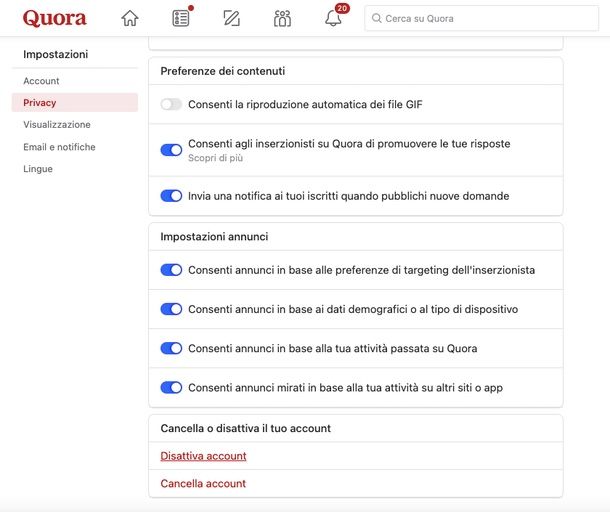Viewport: 610px width, 512px height.
Task: Open Email e notifiche settings
Action: [59, 147]
